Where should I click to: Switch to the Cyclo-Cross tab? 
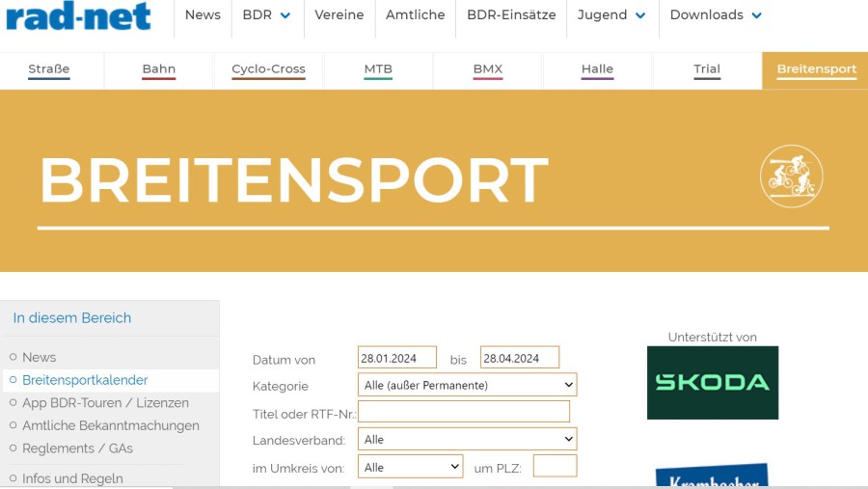[x=268, y=69]
